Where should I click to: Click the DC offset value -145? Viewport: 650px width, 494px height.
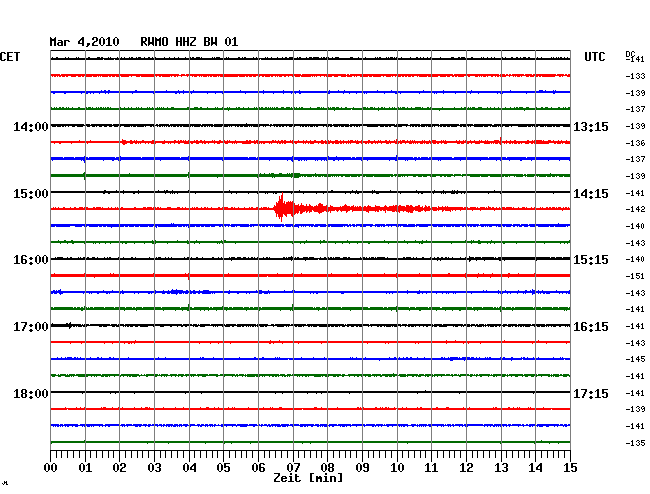pyautogui.click(x=635, y=359)
